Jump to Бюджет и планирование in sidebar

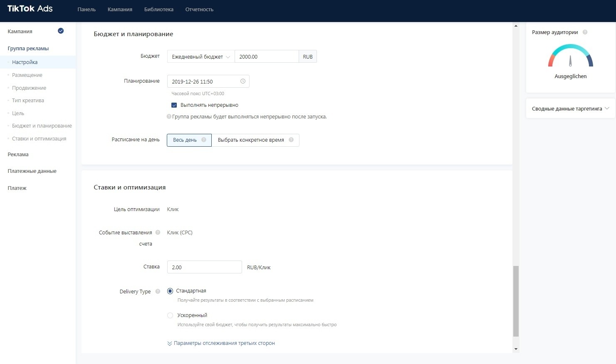pyautogui.click(x=42, y=125)
